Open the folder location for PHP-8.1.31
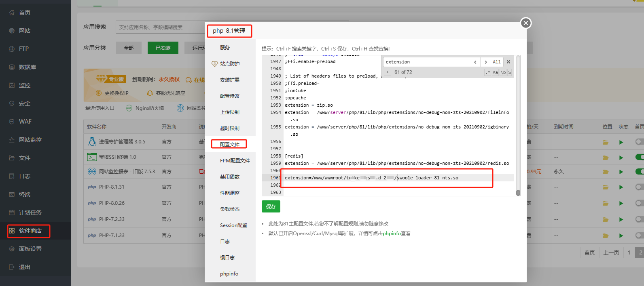644x286 pixels. click(x=605, y=187)
